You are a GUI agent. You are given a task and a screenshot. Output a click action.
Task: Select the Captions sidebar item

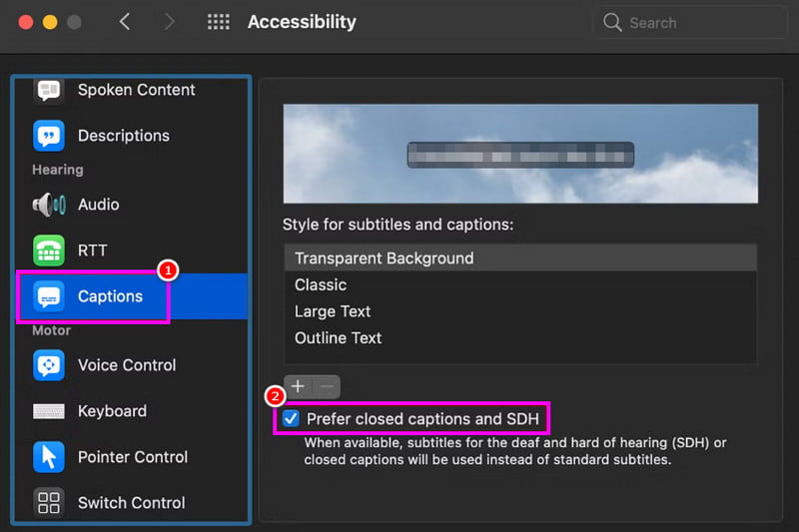click(x=110, y=296)
